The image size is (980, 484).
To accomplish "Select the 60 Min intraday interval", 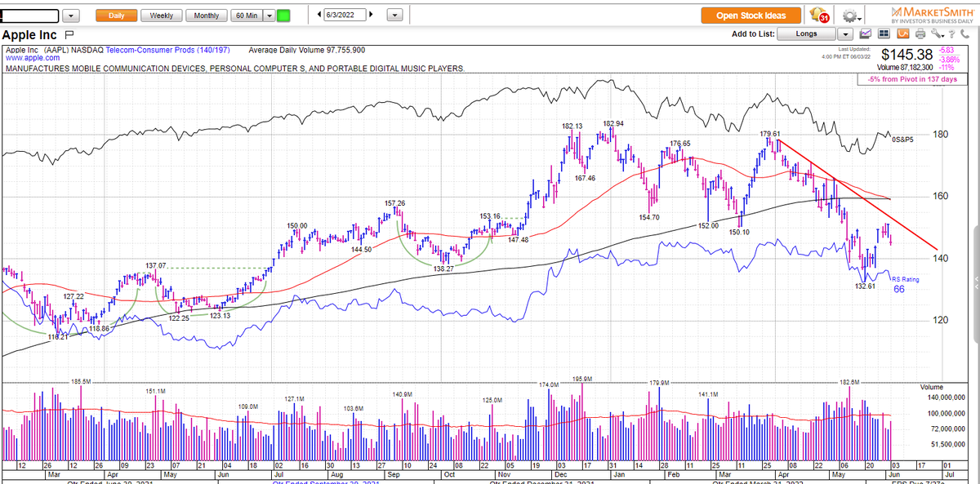I will pos(247,16).
